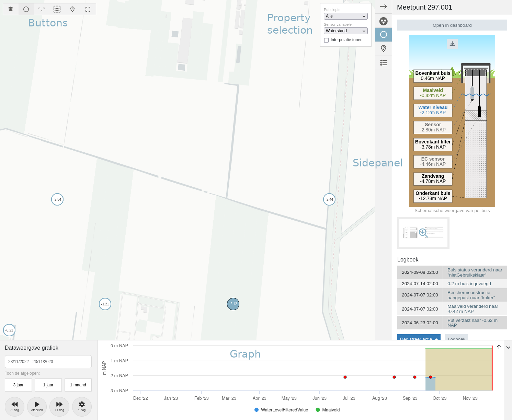The image size is (512, 420).
Task: Open the Sensor variabele dropdown
Action: 345,31
